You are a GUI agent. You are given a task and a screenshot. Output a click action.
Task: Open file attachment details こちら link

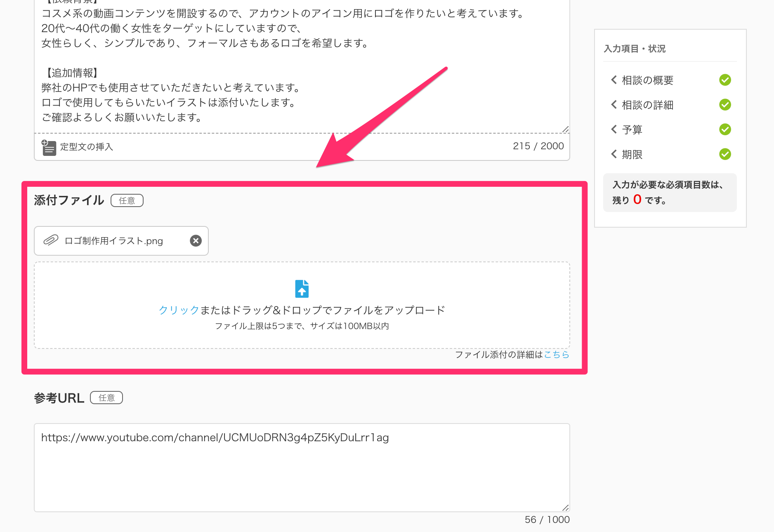click(557, 355)
